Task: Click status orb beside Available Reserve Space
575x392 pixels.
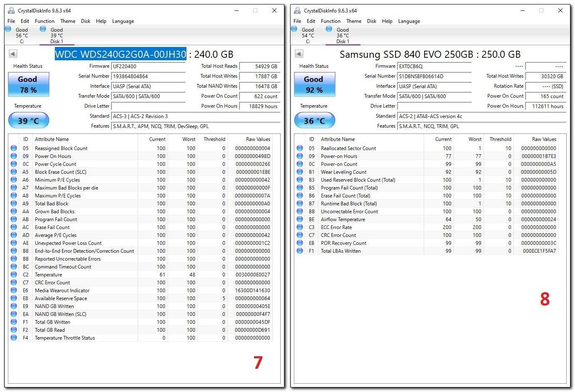Action: [x=14, y=298]
